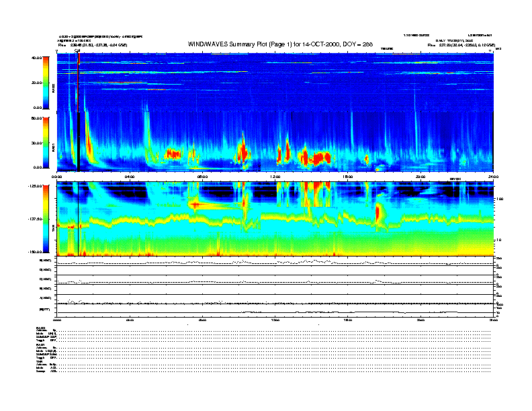The image size is (532, 411).
Task: Click the 20:00 tick below RAD1 spectrogram
Action: [420, 177]
